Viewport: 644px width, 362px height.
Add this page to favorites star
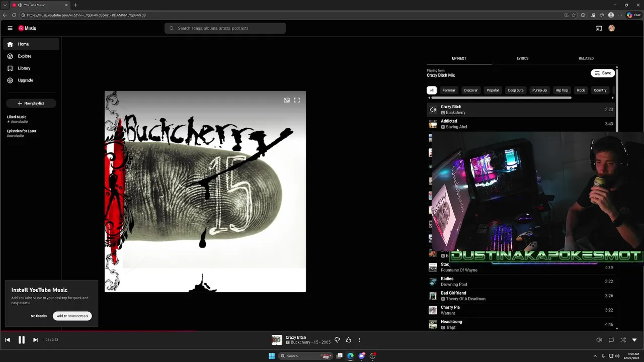574,15
